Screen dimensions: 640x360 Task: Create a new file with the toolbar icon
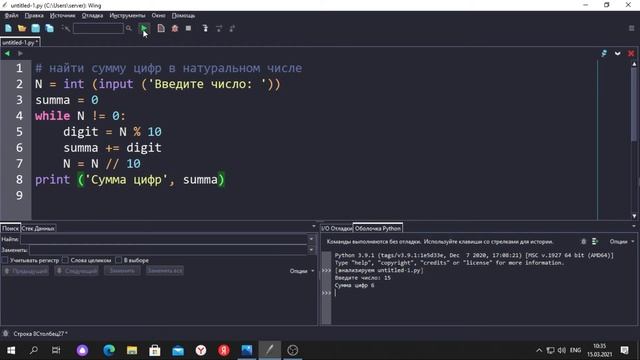[8, 28]
